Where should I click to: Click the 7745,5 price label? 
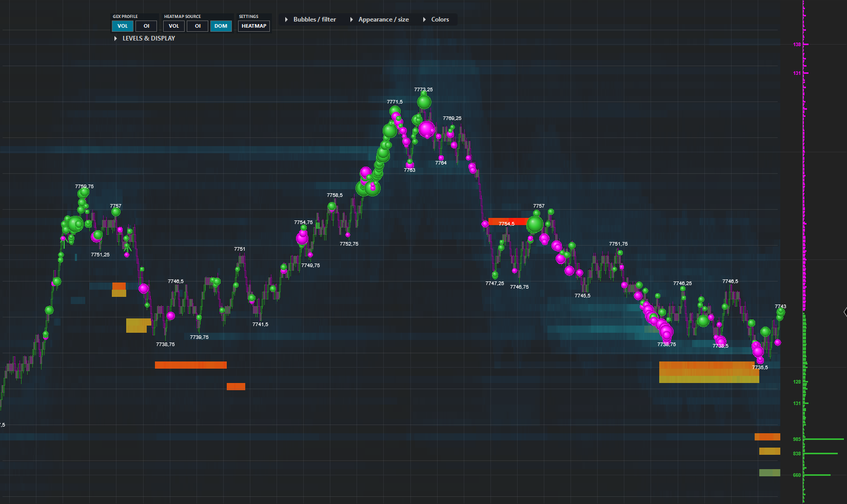click(582, 295)
